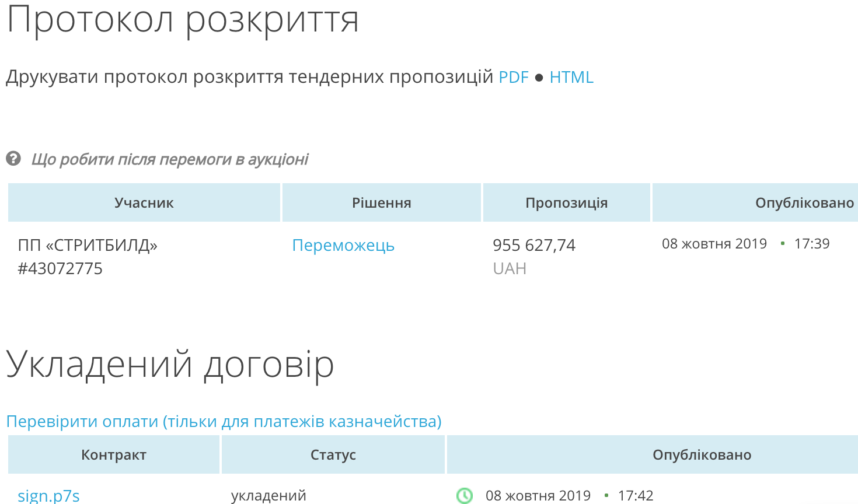Click the 'Переможець' decision link
The width and height of the screenshot is (858, 504).
[x=343, y=246]
